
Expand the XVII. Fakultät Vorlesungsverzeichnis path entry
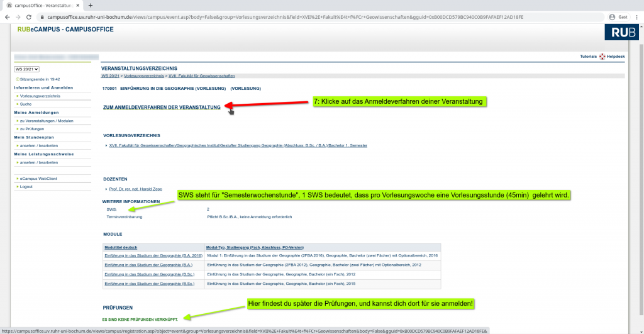[238, 145]
